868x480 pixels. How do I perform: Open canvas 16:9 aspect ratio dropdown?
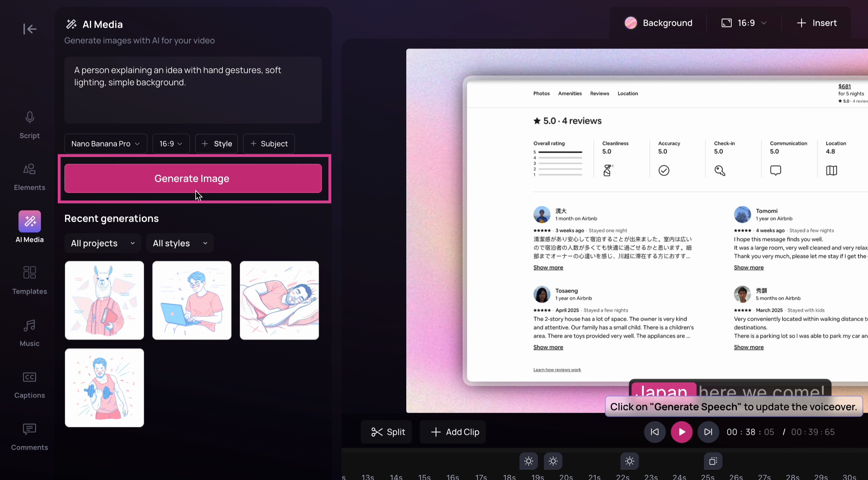pyautogui.click(x=744, y=23)
